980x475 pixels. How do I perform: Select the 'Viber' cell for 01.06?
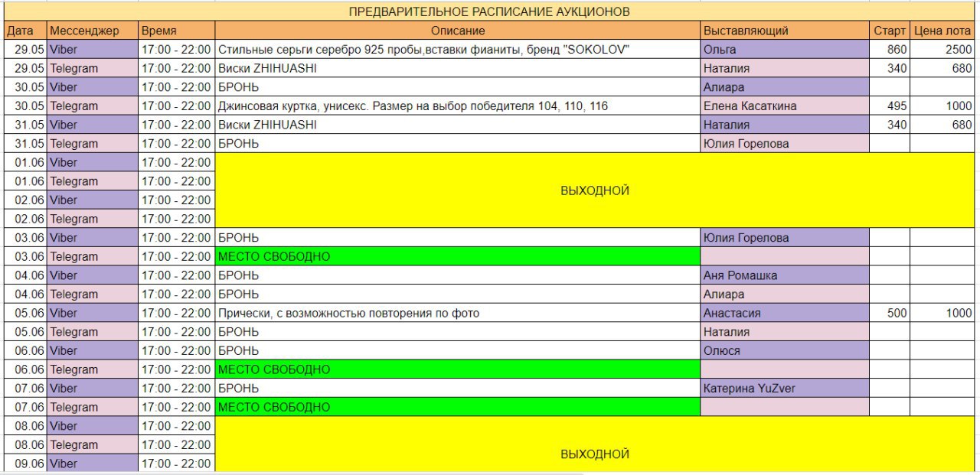point(93,162)
